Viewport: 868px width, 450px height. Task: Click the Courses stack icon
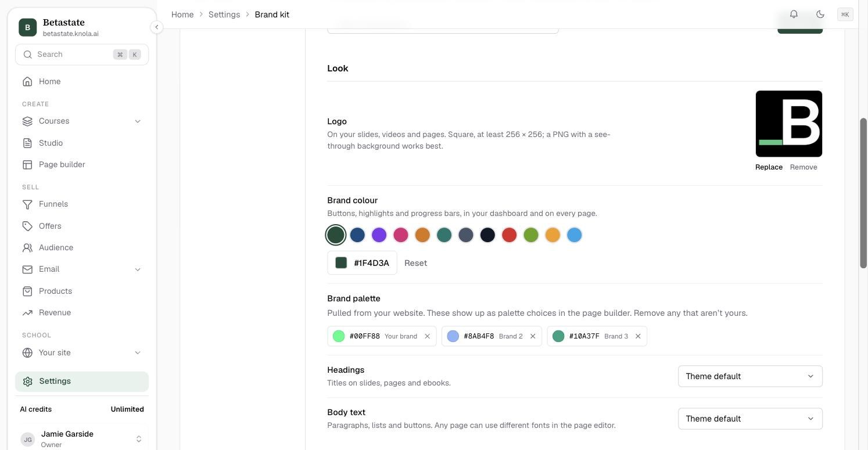pos(27,121)
